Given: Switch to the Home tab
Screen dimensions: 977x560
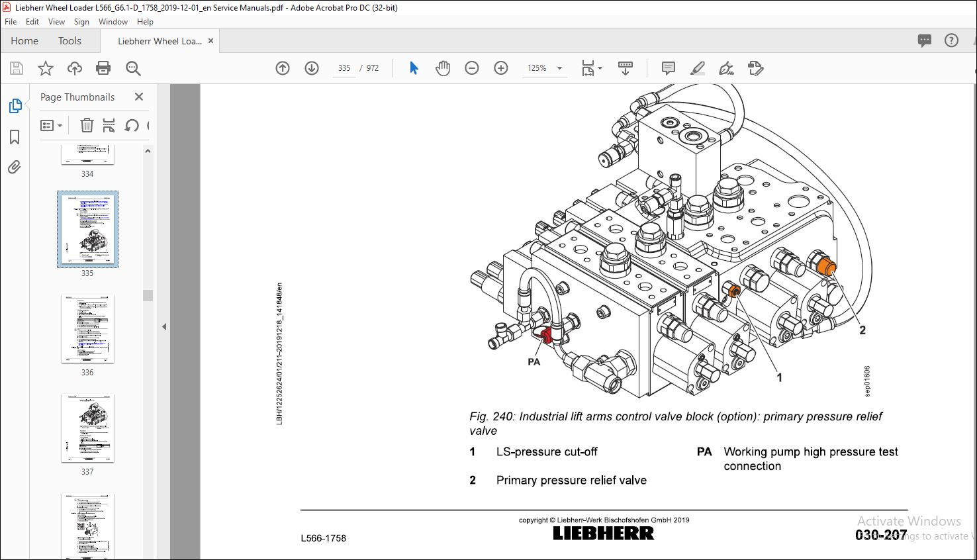Looking at the screenshot, I should tap(24, 41).
